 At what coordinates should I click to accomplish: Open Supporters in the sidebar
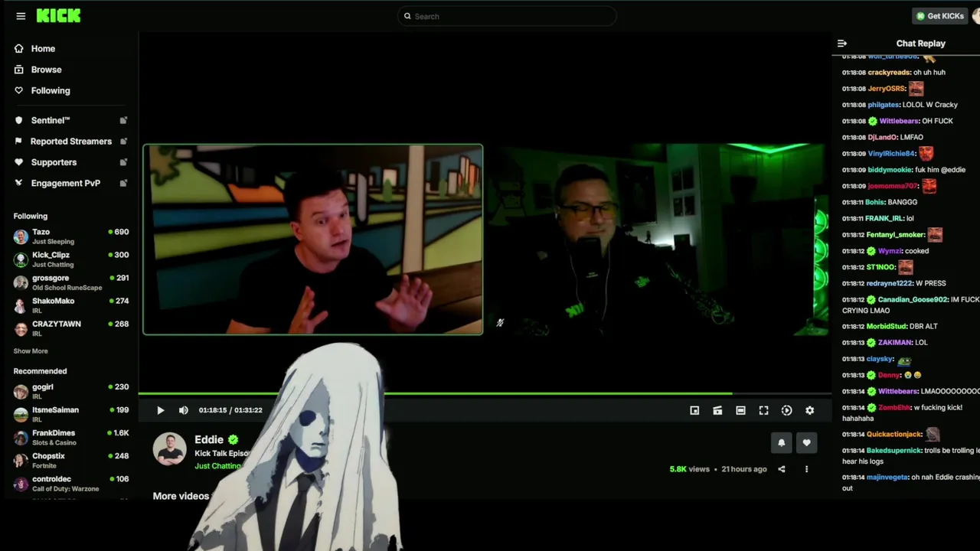70,162
